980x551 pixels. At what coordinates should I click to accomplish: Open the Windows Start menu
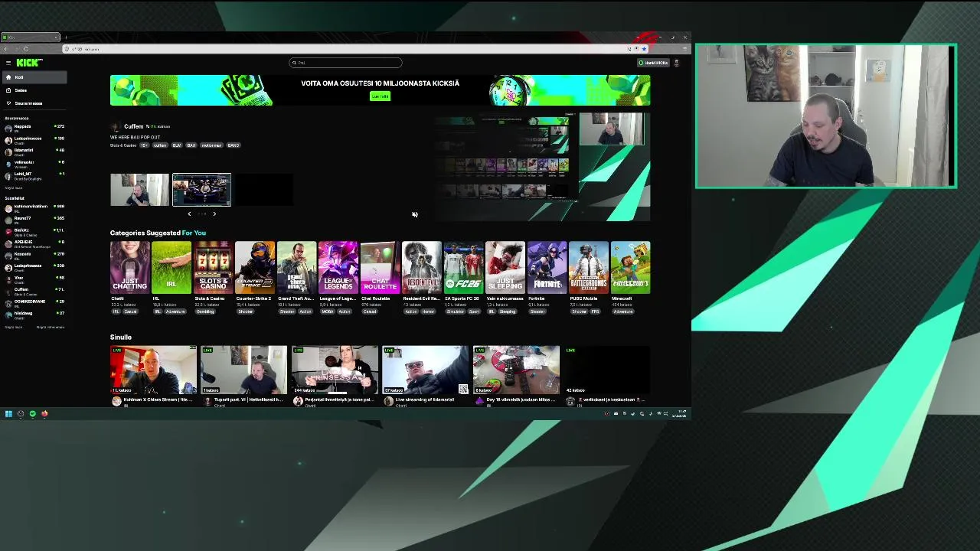tap(8, 414)
